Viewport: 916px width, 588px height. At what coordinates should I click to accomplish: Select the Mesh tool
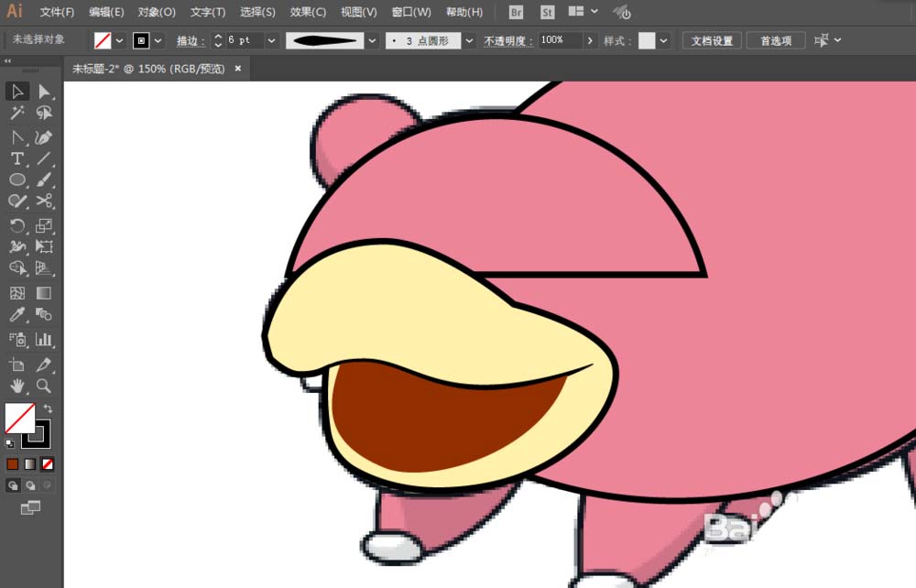pyautogui.click(x=16, y=292)
